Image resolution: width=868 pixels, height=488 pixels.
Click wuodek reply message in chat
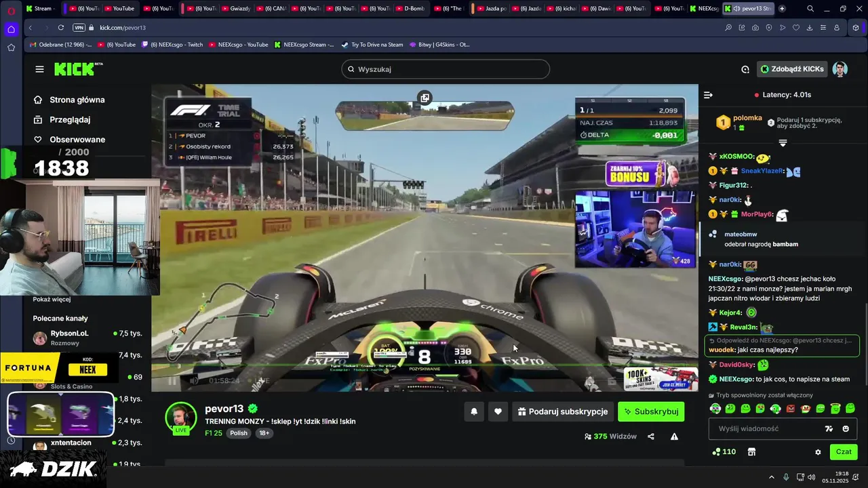(x=783, y=346)
